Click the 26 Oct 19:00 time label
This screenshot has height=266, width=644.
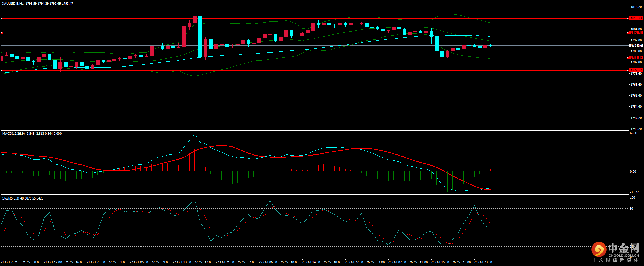461,262
